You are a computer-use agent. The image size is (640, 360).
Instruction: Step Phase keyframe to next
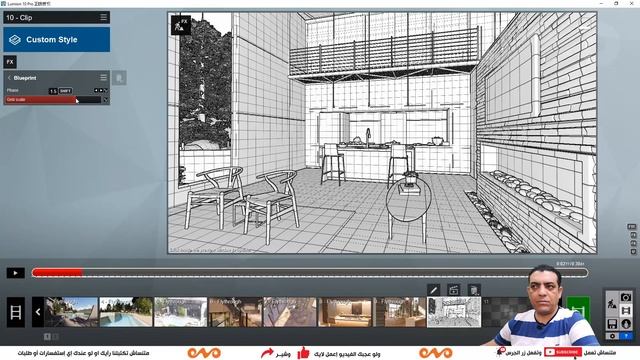[x=101, y=90]
